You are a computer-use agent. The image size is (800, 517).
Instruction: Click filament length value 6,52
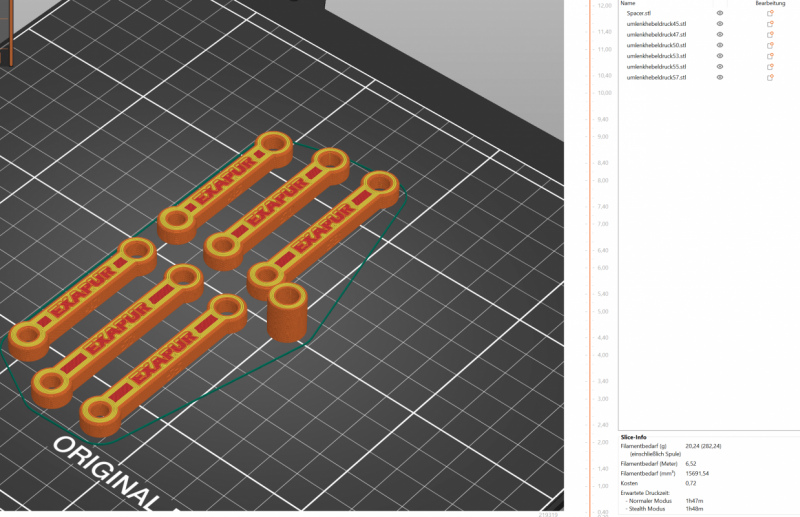691,464
